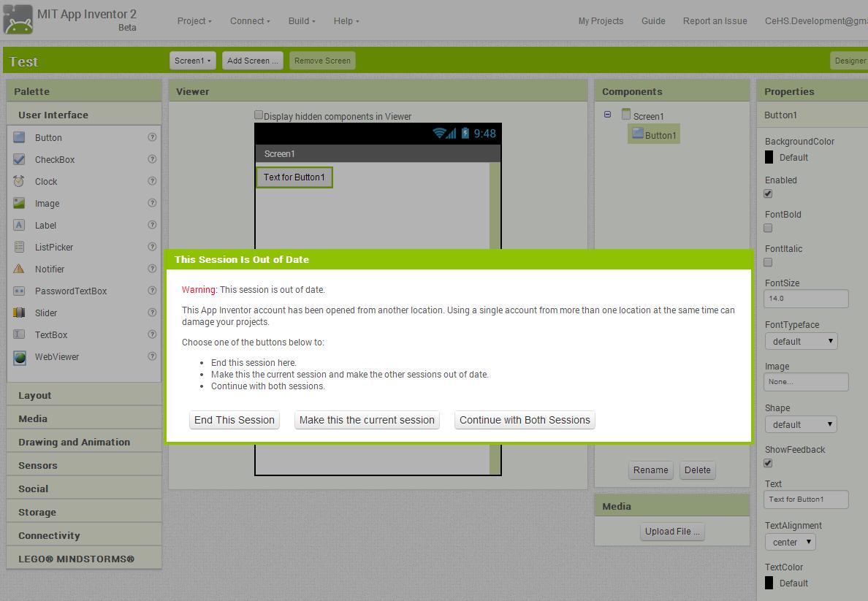Select the TextBox palette icon
868x601 pixels.
pyautogui.click(x=19, y=334)
